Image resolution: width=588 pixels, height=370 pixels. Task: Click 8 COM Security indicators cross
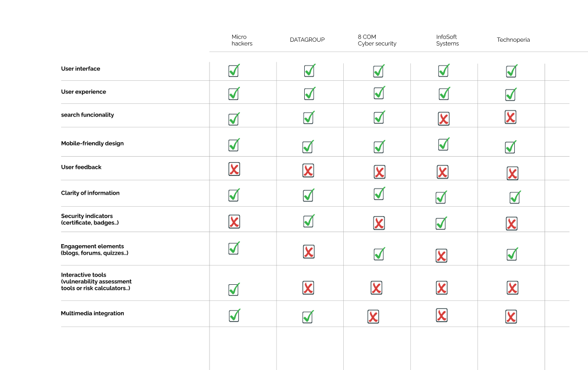coord(378,223)
